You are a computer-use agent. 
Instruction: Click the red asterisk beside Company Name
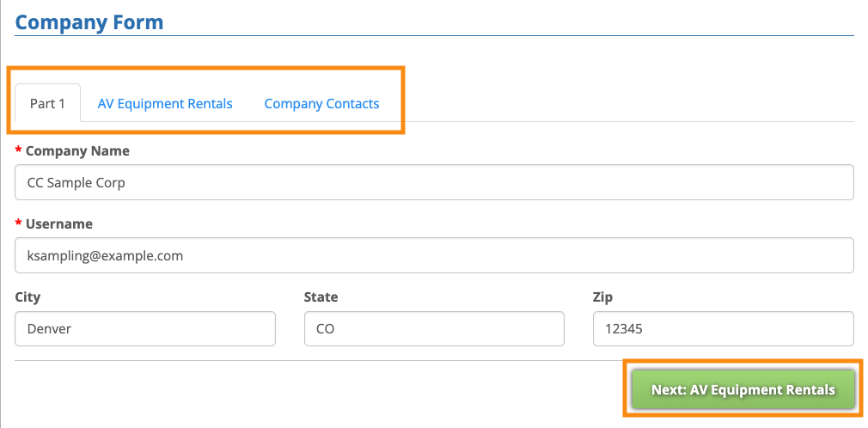(19, 151)
